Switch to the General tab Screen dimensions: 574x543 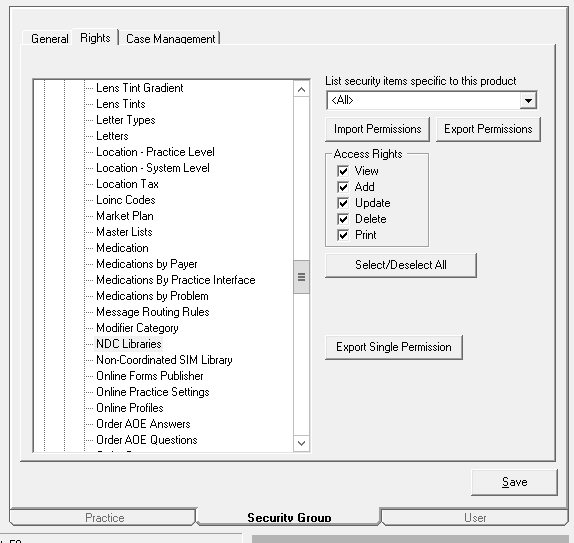pyautogui.click(x=49, y=38)
